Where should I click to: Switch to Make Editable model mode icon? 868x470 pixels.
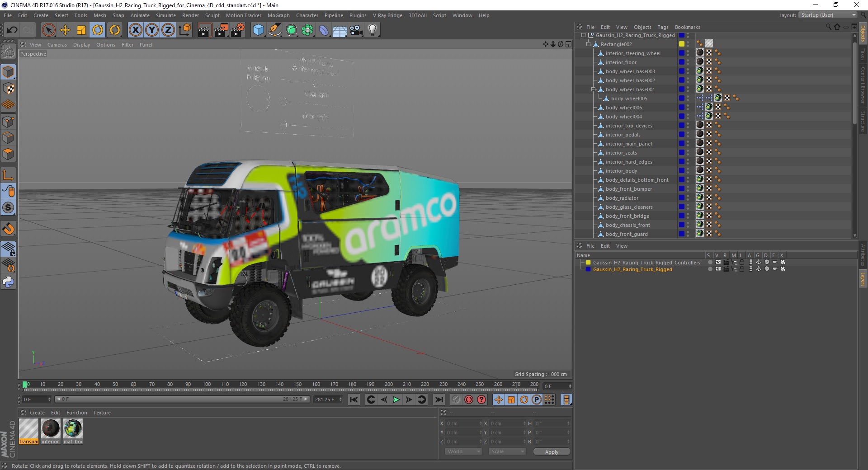[x=8, y=52]
